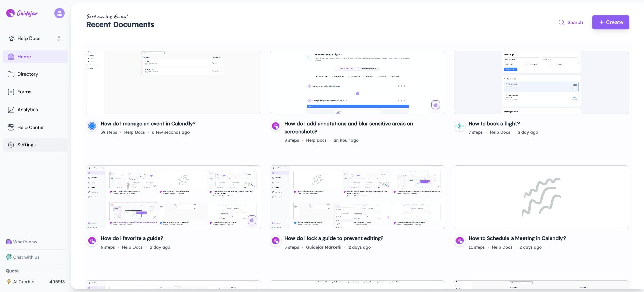The height and width of the screenshot is (292, 644).
Task: Open Chat with us
Action: [23, 257]
